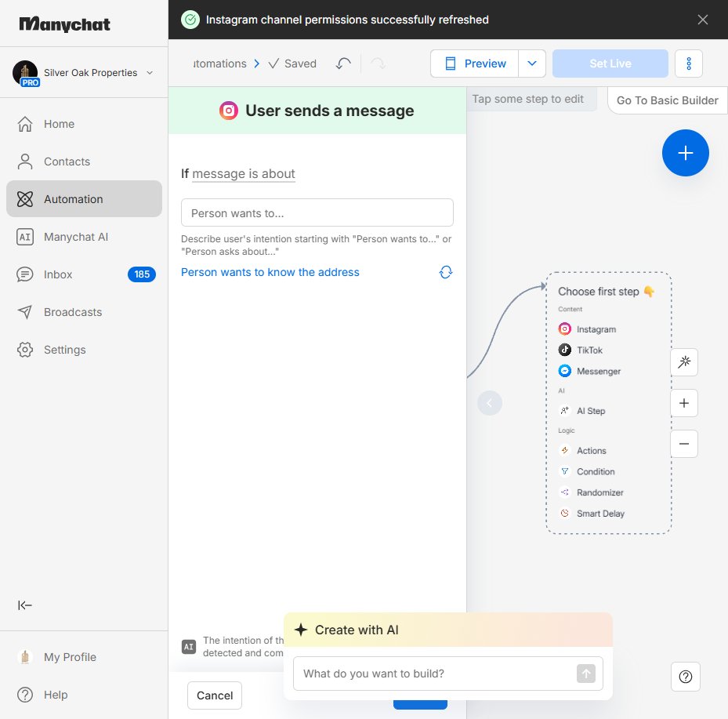The image size is (728, 719).
Task: Click the redo arrow icon
Action: (378, 64)
